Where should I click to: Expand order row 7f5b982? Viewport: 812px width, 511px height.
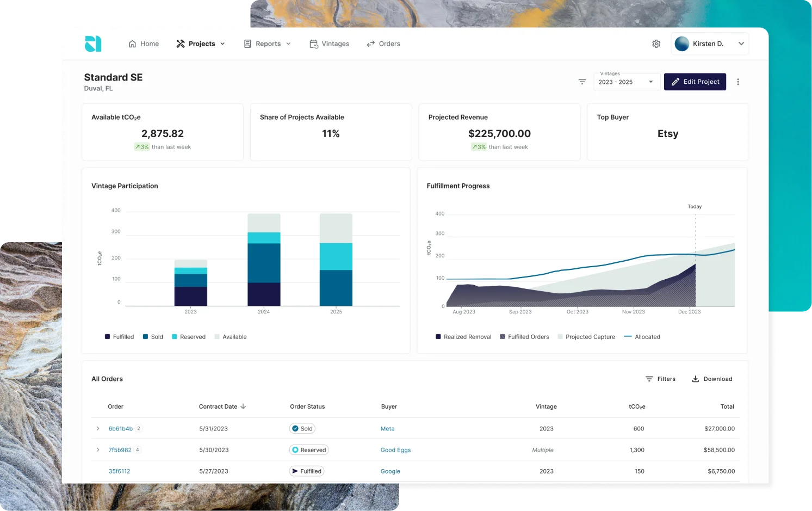pyautogui.click(x=98, y=450)
